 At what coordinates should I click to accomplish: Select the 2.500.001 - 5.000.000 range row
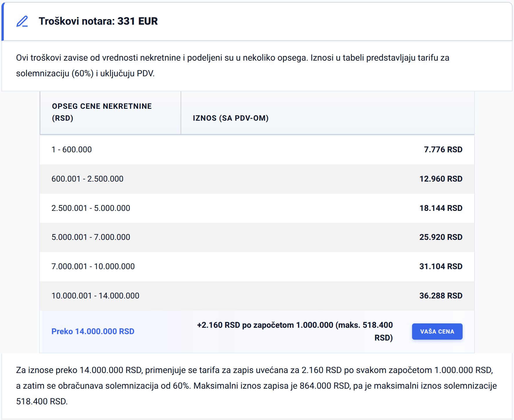coord(257,208)
